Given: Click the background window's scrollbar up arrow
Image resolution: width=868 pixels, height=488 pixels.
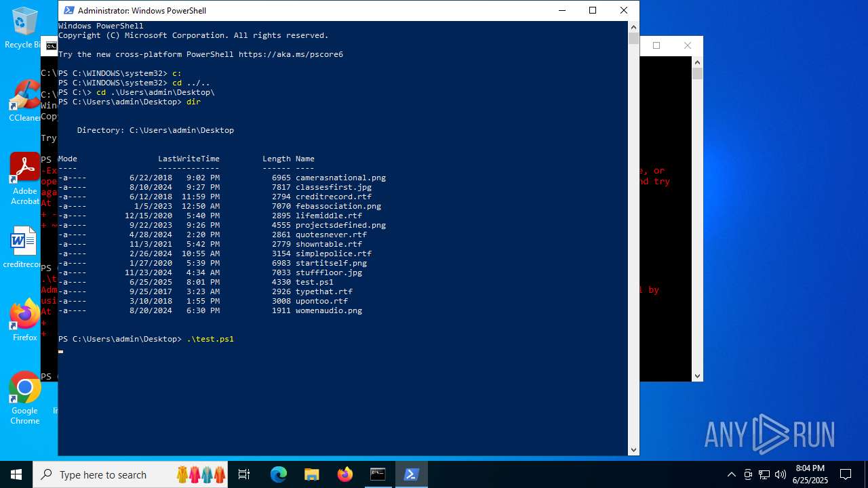Looking at the screenshot, I should click(x=697, y=62).
